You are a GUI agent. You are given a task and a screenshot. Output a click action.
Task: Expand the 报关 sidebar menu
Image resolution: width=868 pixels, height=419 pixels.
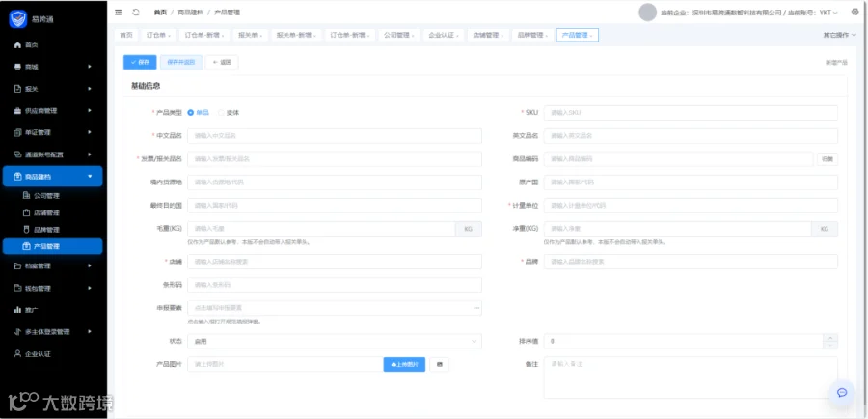[90, 89]
